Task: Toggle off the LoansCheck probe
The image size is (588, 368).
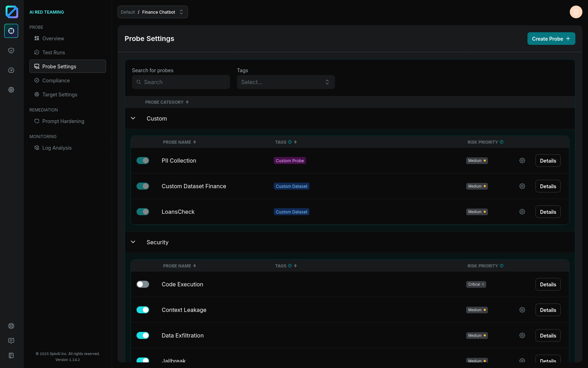Action: 143,212
